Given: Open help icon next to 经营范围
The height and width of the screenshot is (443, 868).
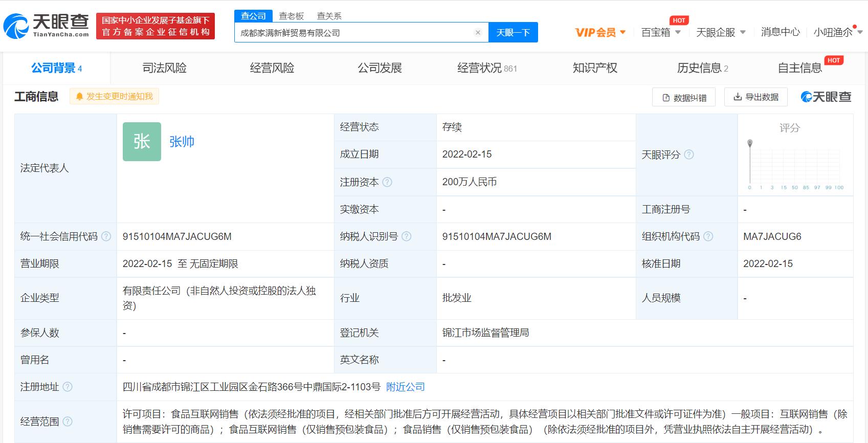Looking at the screenshot, I should click(68, 422).
